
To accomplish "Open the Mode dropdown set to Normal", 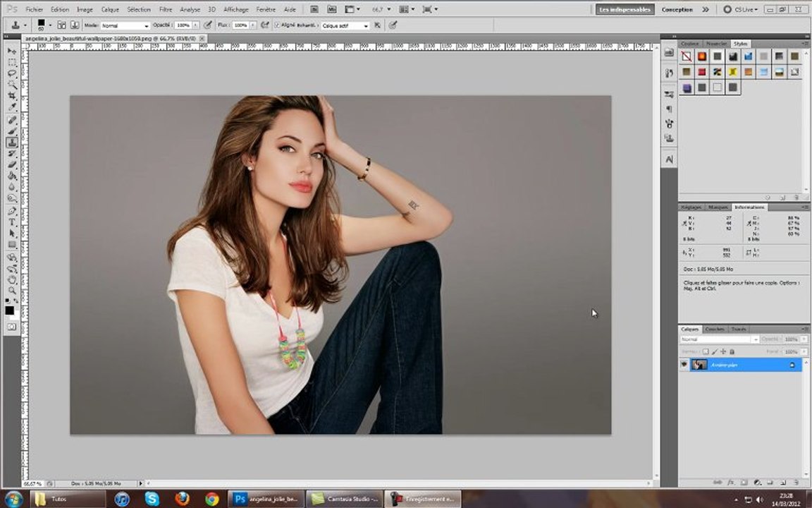I will [125, 25].
